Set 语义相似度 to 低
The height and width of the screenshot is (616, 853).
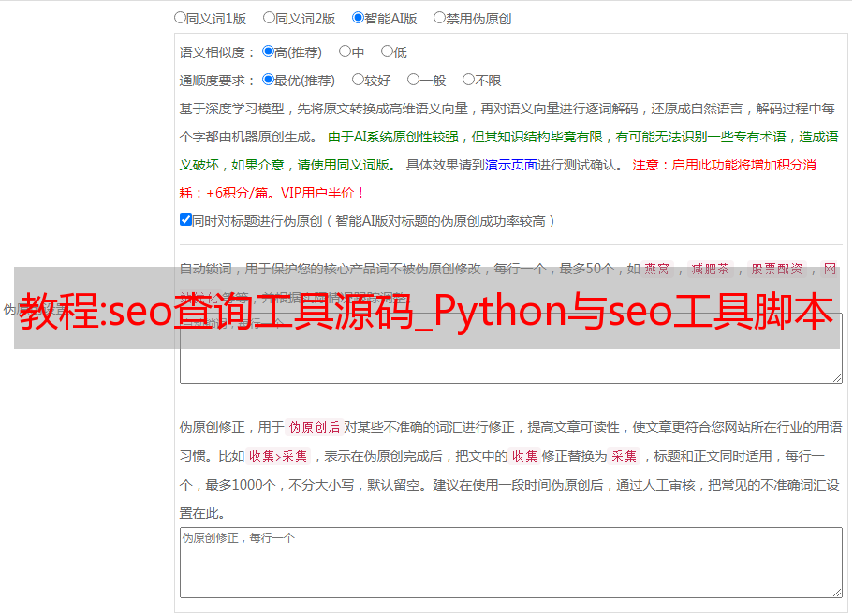point(387,51)
